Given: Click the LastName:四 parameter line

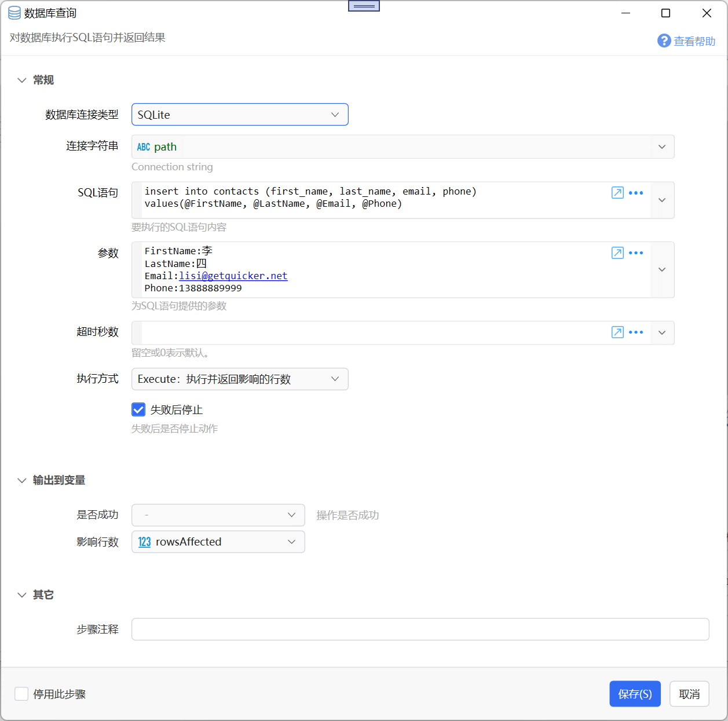Looking at the screenshot, I should 175,263.
